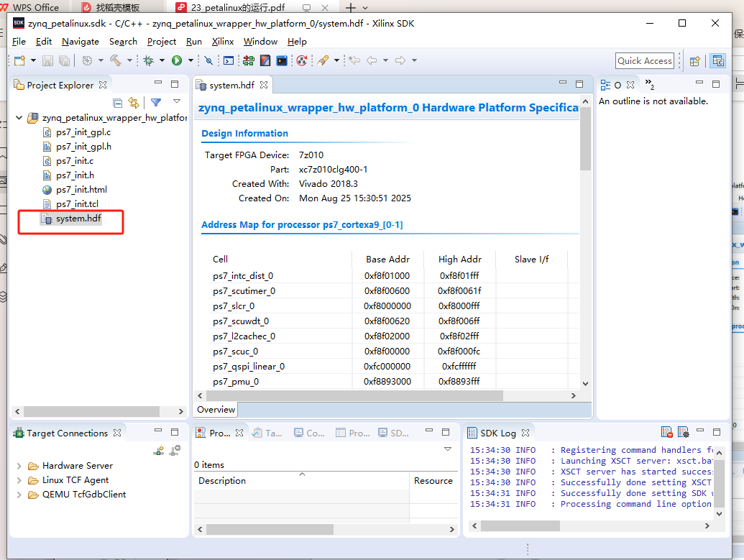
Task: Select ps7_init.tcl in Project Explorer
Action: pyautogui.click(x=77, y=204)
